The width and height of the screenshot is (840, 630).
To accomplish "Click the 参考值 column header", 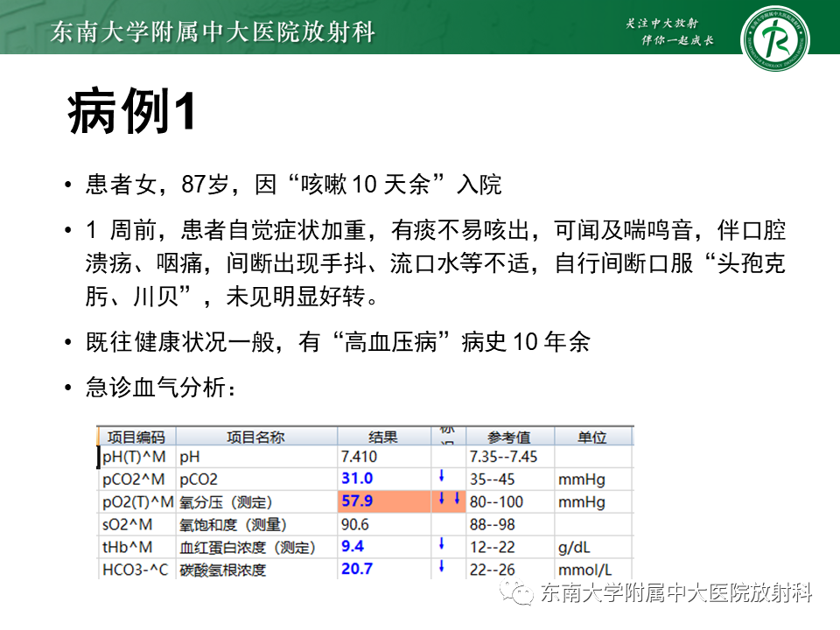I will (x=509, y=437).
